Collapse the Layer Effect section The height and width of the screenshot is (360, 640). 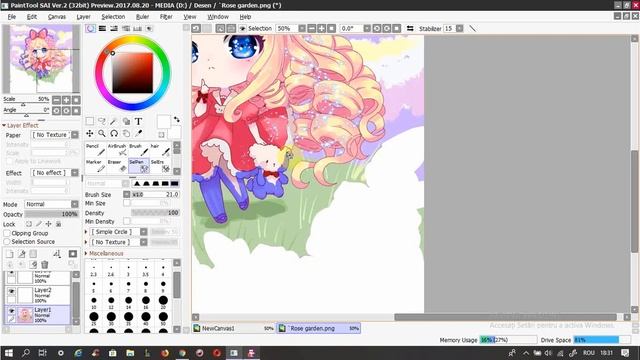click(x=20, y=125)
